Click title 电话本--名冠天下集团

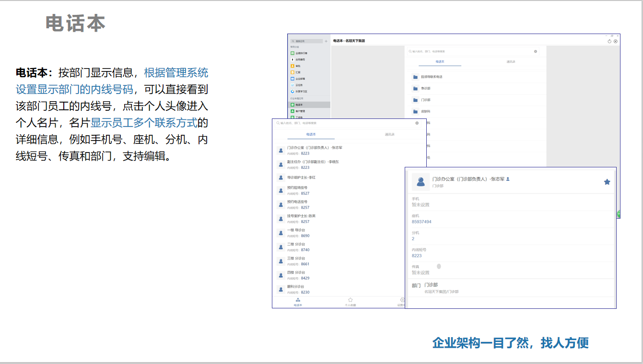point(349,41)
